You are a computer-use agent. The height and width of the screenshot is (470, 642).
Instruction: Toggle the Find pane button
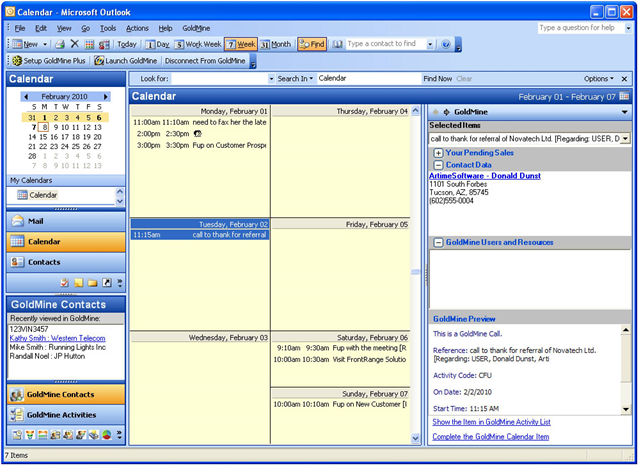311,45
